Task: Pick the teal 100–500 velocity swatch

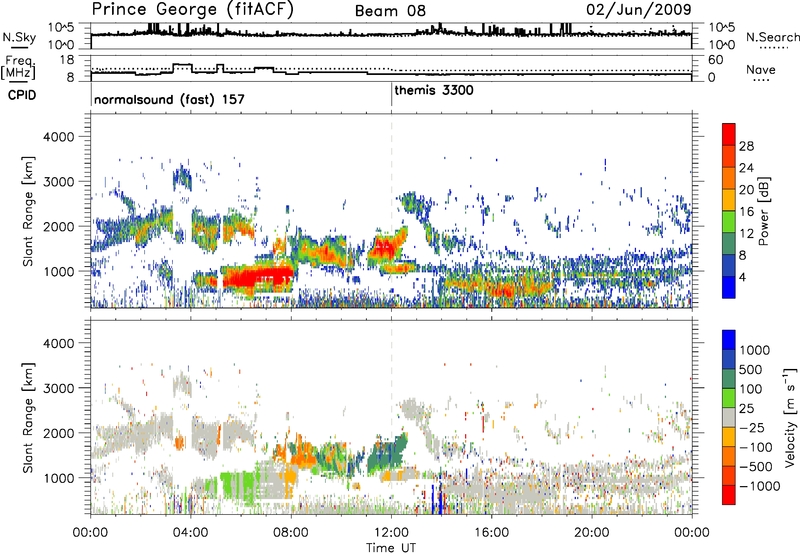Action: click(729, 379)
